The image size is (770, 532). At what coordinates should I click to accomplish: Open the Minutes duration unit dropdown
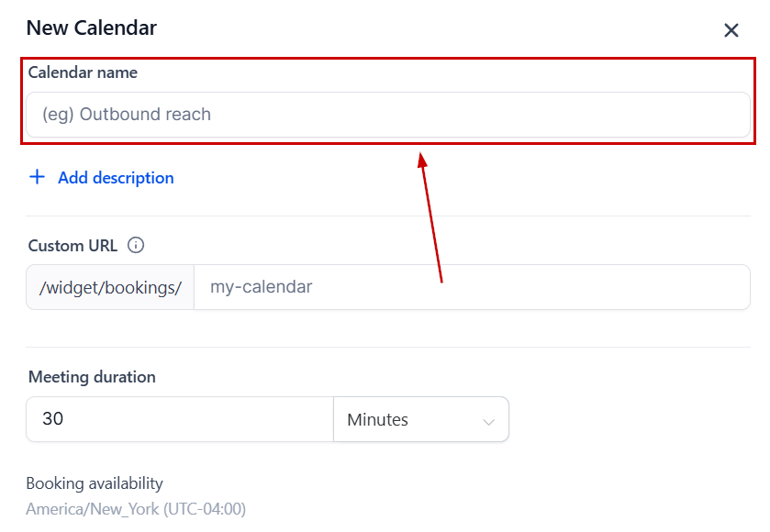pos(420,419)
